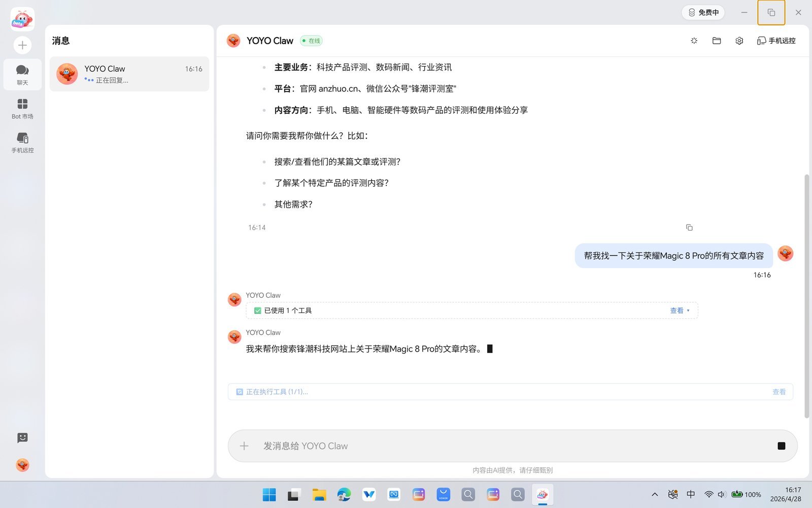Switch to the Bot 市场 tab
The width and height of the screenshot is (812, 508).
22,109
